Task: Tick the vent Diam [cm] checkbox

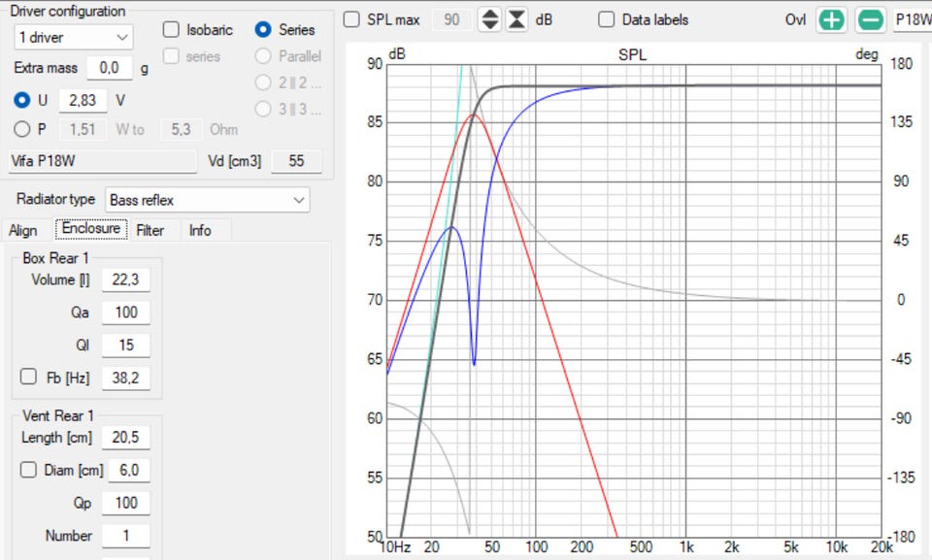Action: pos(28,470)
